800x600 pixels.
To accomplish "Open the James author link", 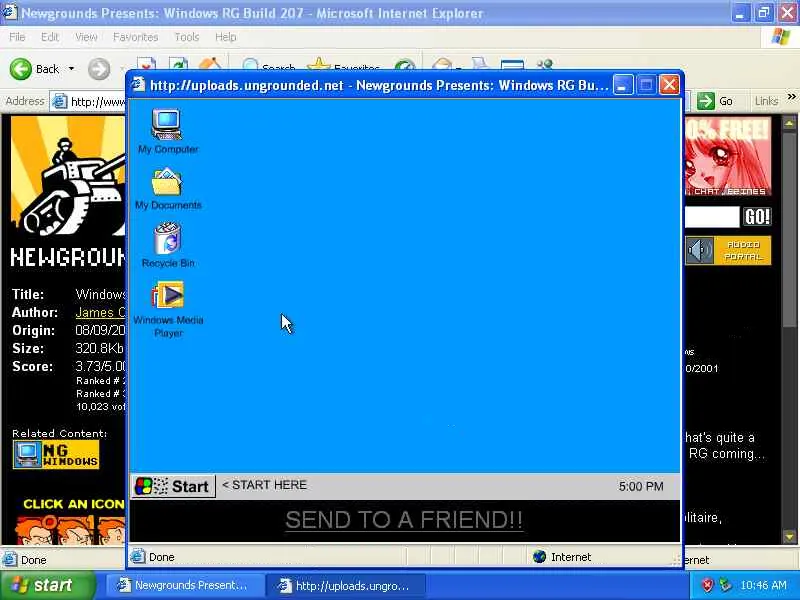I will click(x=100, y=312).
